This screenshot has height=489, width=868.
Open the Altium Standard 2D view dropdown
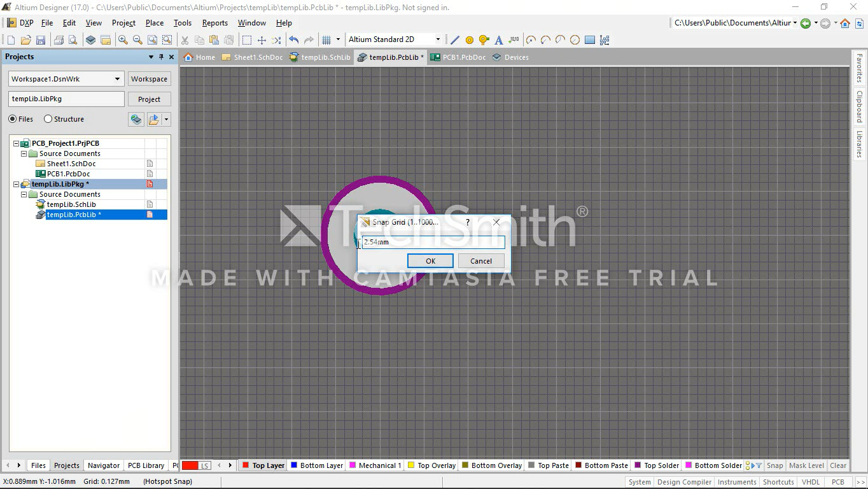click(x=437, y=39)
